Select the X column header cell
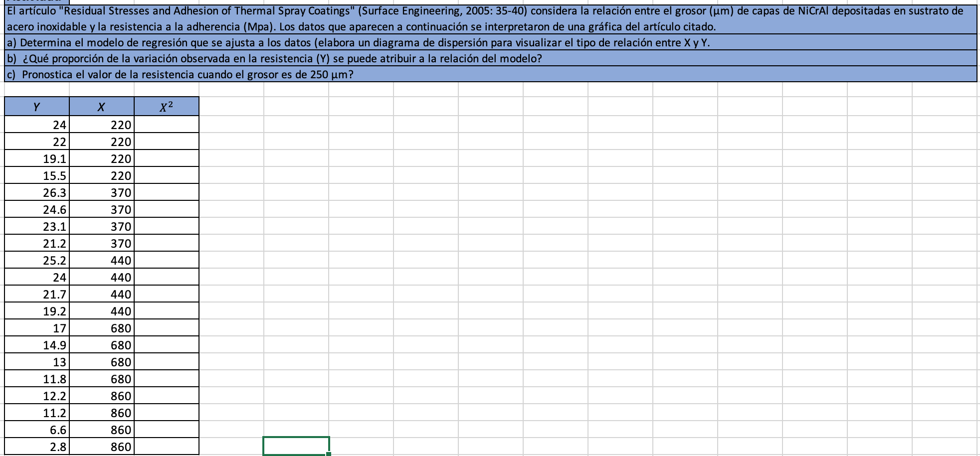The width and height of the screenshot is (980, 456). pos(102,107)
